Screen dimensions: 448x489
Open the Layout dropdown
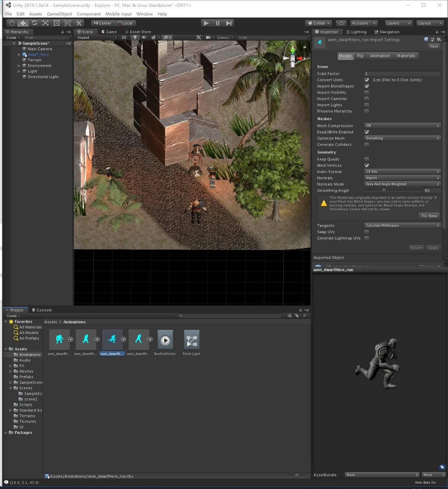tap(430, 23)
